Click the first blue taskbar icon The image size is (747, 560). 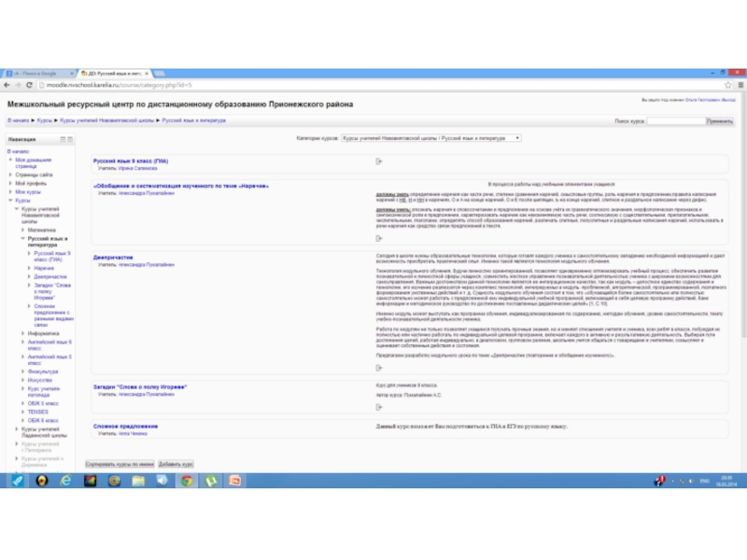[x=18, y=481]
